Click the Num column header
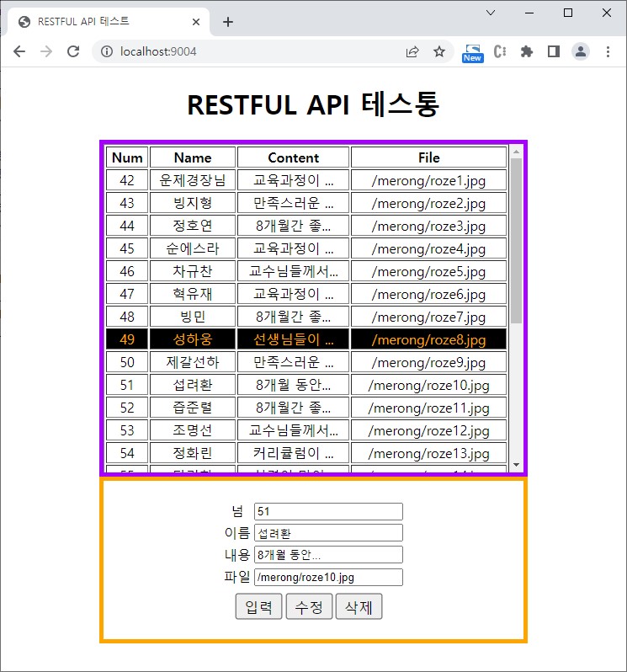The image size is (627, 672). pos(127,157)
